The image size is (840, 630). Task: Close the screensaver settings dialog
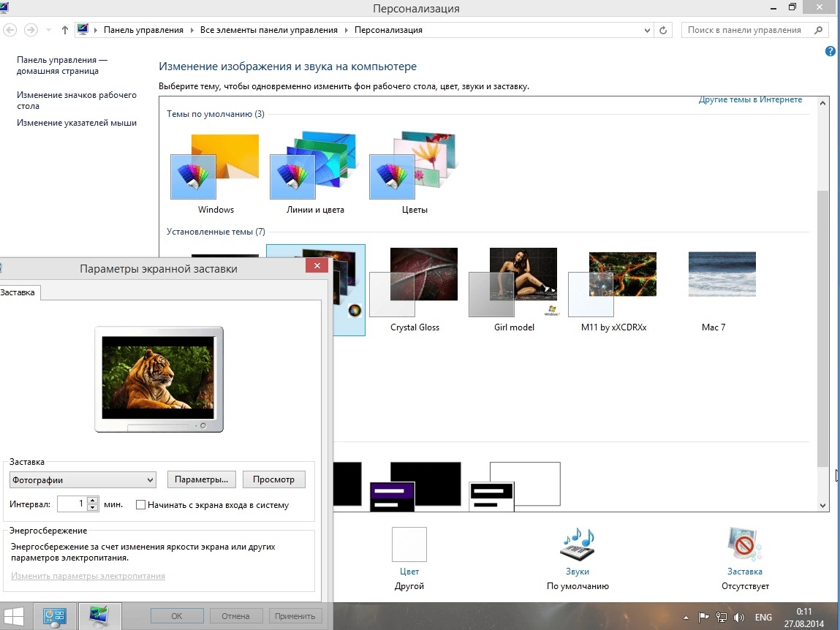tap(317, 266)
